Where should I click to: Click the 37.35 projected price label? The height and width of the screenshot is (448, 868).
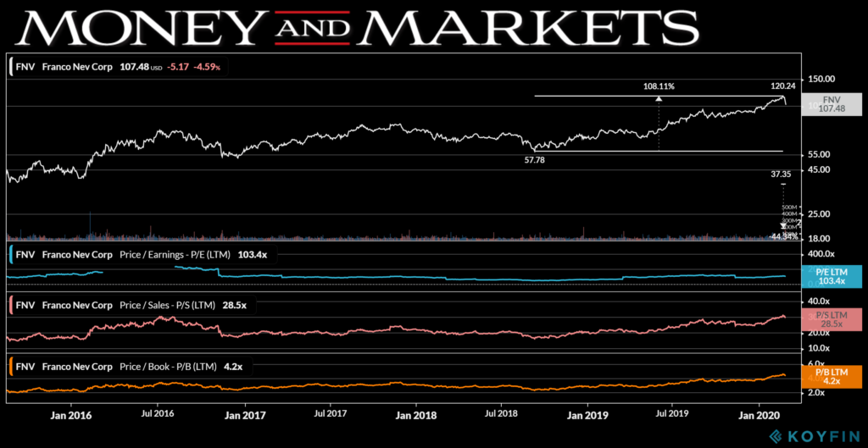[782, 174]
